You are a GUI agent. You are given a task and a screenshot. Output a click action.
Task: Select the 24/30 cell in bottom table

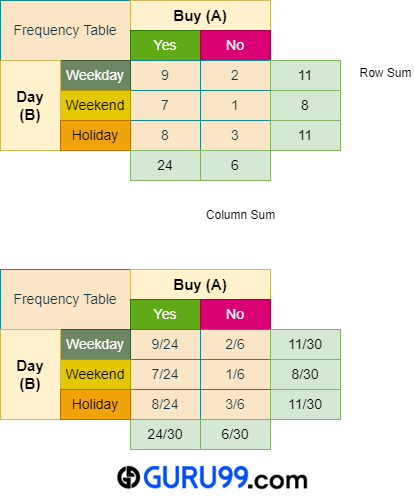coord(165,435)
